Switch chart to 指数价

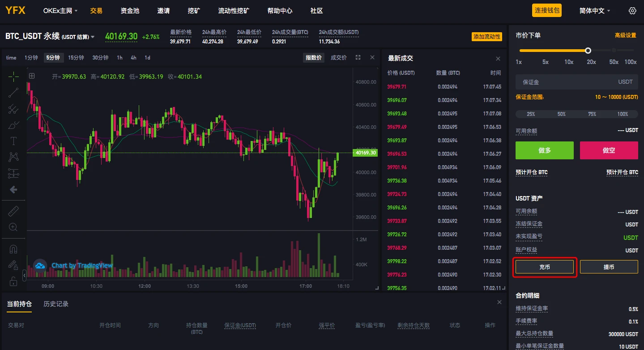point(314,58)
